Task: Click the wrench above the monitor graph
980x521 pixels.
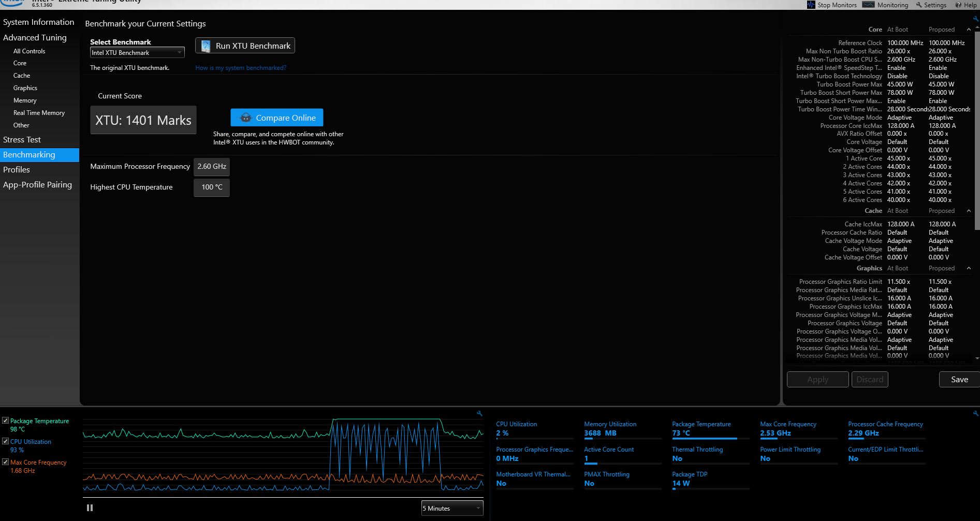Action: [479, 413]
